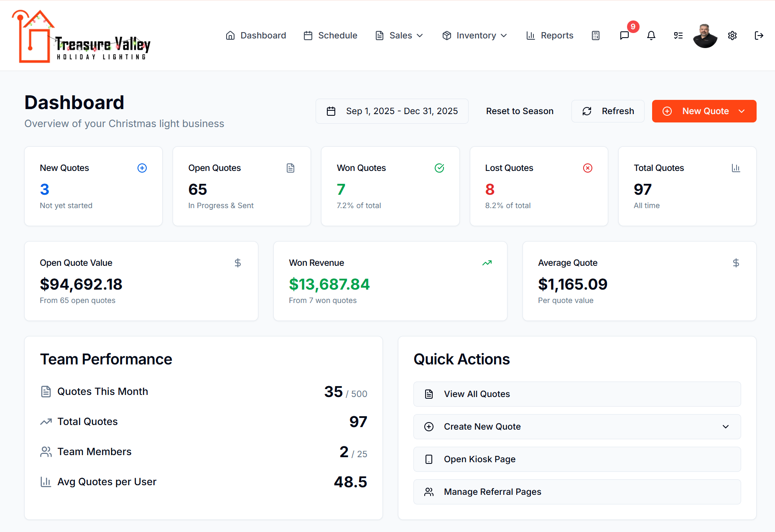Screen dimensions: 775x532
Task: Click the plus icon on New Quotes card
Action: (x=142, y=168)
